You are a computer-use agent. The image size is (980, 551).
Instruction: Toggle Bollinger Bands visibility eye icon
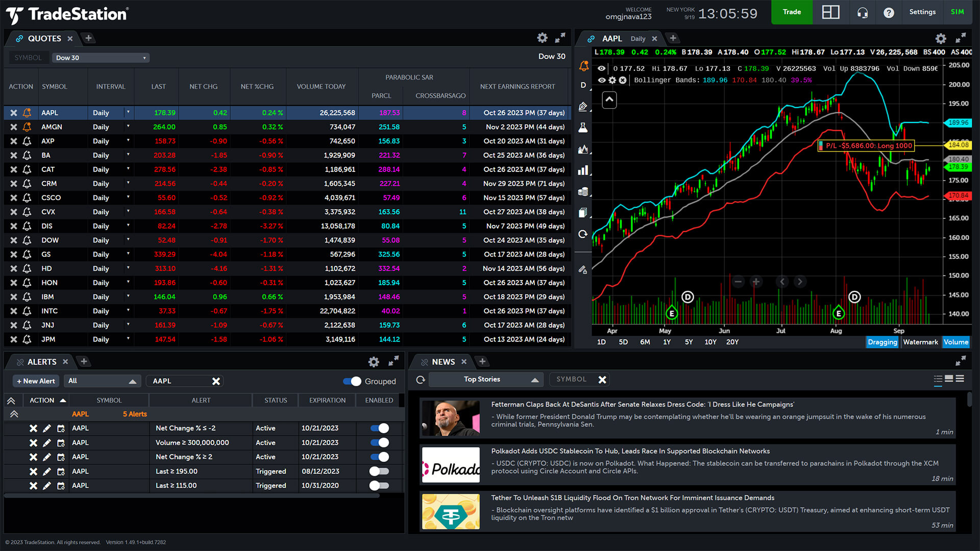[601, 80]
